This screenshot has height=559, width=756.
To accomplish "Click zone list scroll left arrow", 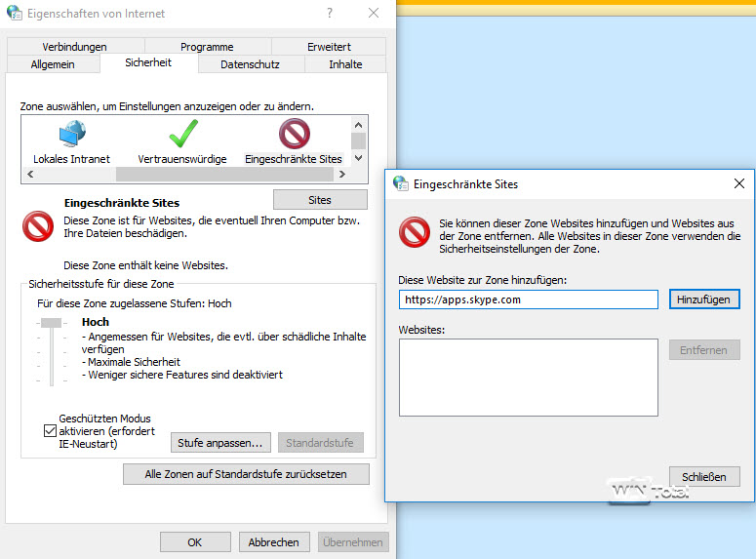I will click(30, 174).
